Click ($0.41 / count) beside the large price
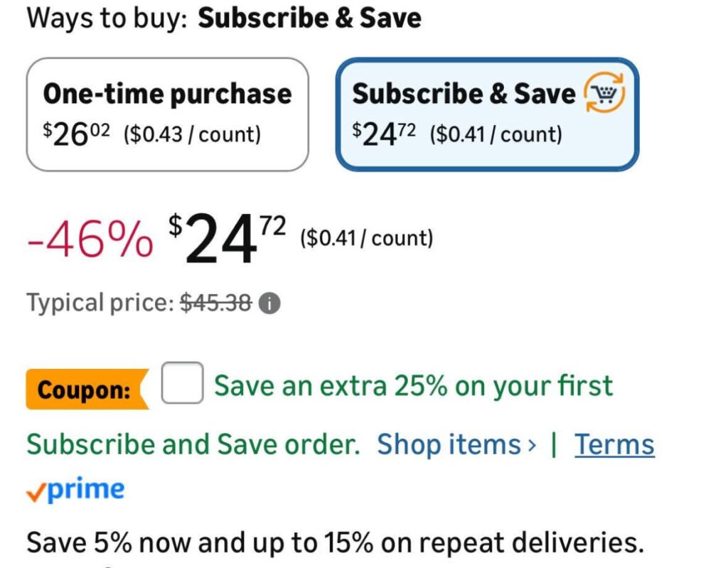Viewport: 728px width, 568px height. point(366,237)
